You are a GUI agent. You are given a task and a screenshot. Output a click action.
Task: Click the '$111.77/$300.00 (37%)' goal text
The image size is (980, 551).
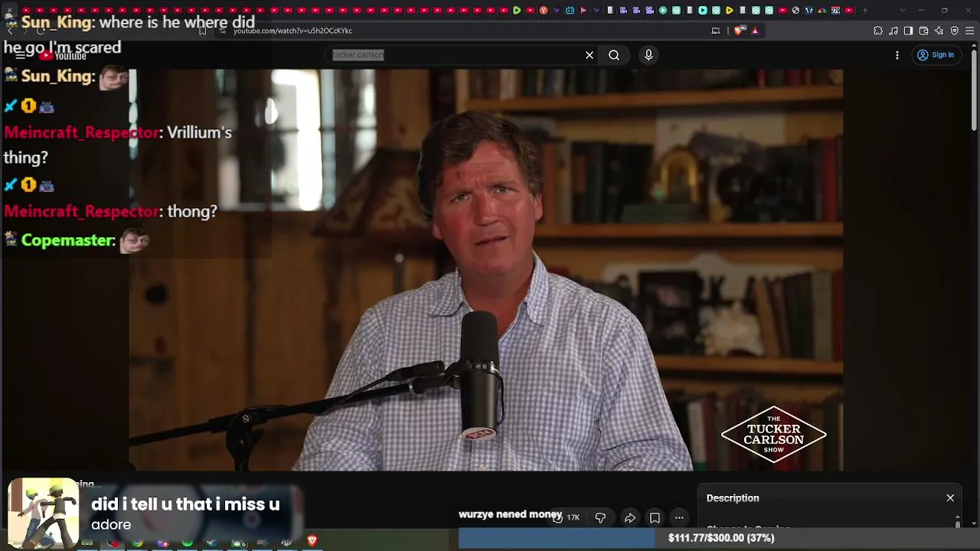click(721, 538)
